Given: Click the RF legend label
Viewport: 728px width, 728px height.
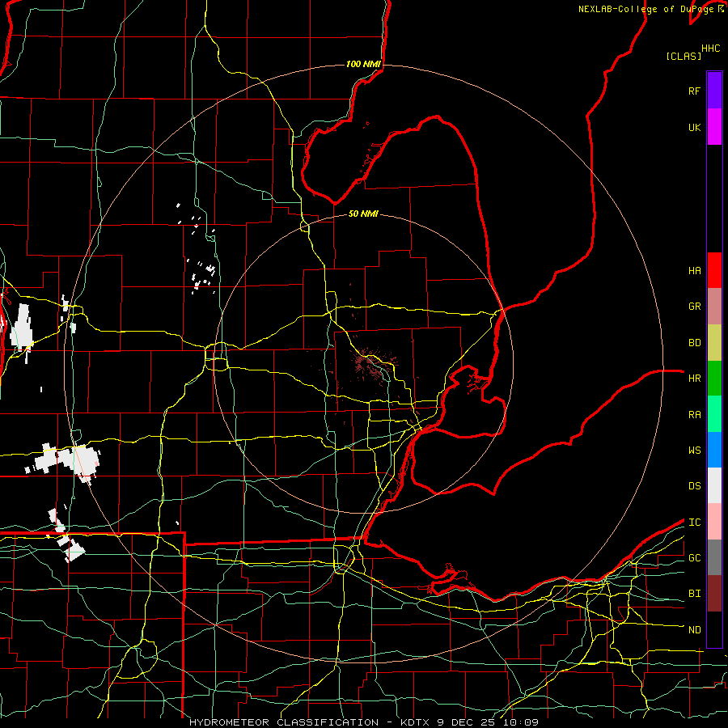Looking at the screenshot, I should pos(694,91).
